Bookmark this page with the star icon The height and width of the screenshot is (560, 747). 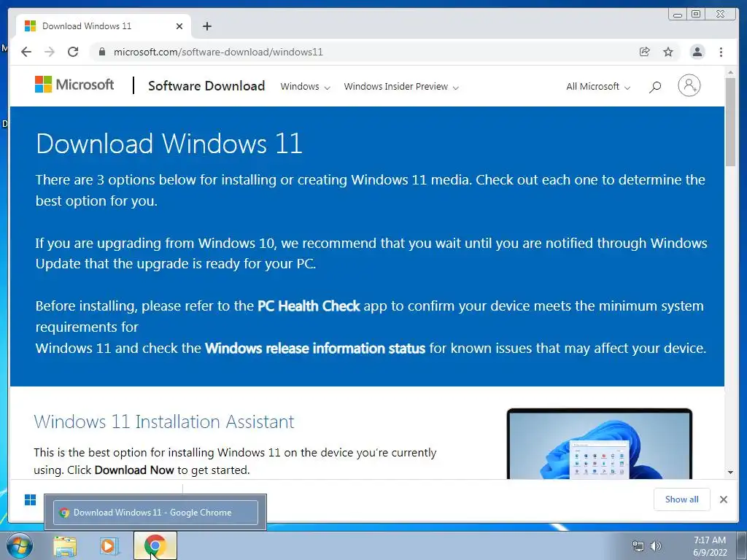point(668,52)
